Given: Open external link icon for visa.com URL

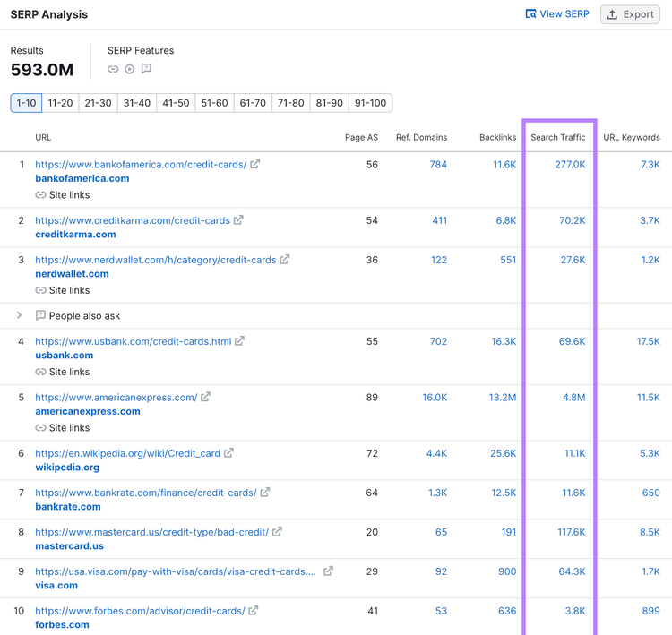Looking at the screenshot, I should point(328,571).
